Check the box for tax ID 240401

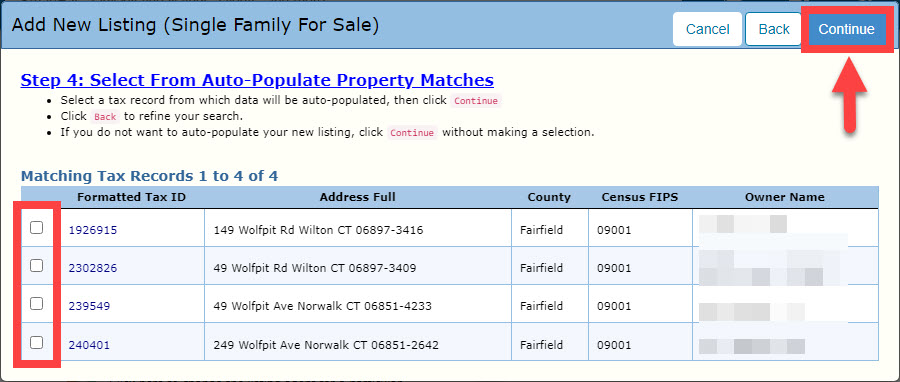tap(36, 342)
